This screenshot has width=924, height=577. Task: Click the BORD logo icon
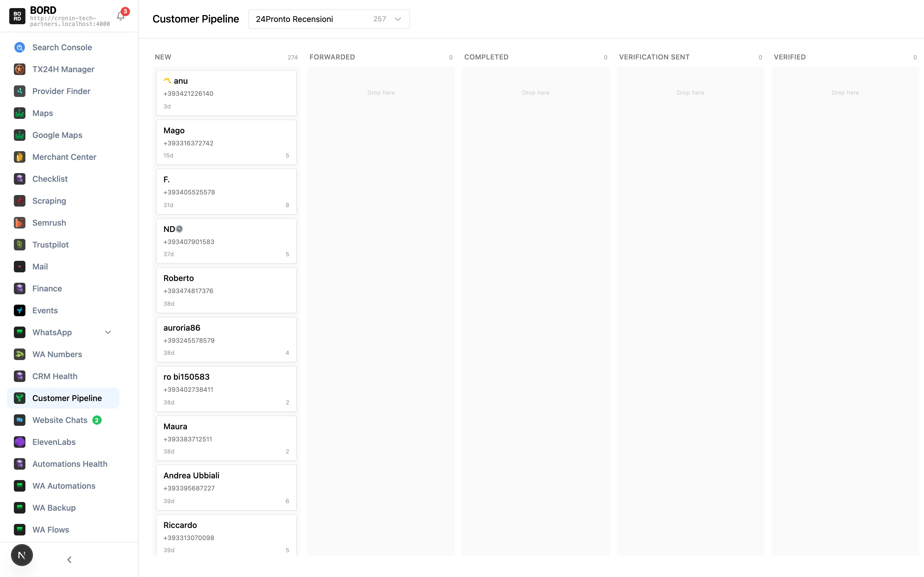pos(17,16)
